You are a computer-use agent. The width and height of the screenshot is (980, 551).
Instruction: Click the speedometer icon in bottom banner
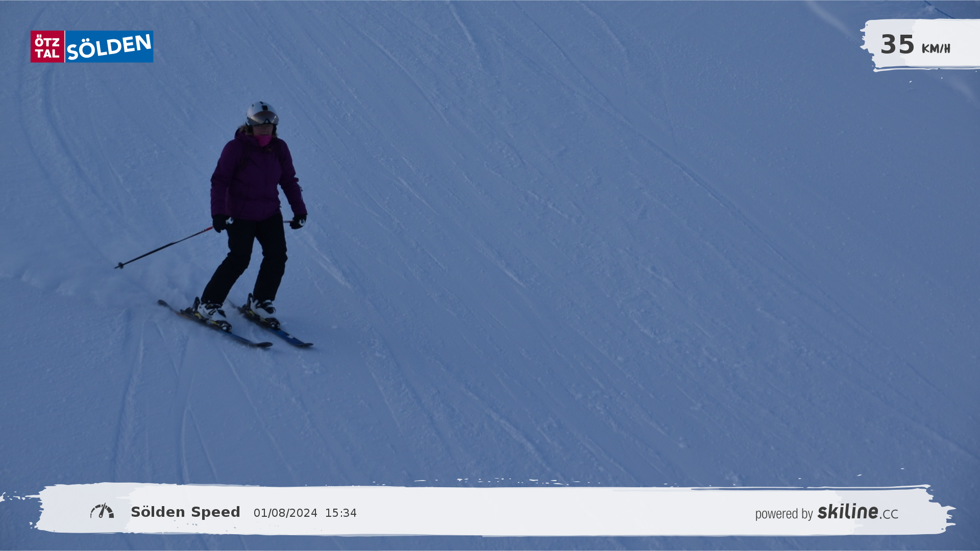(x=102, y=511)
